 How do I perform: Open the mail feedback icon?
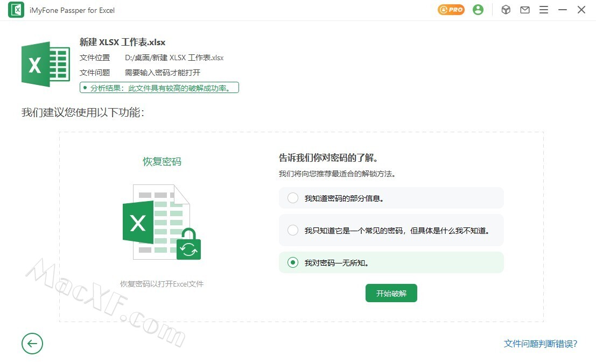524,10
